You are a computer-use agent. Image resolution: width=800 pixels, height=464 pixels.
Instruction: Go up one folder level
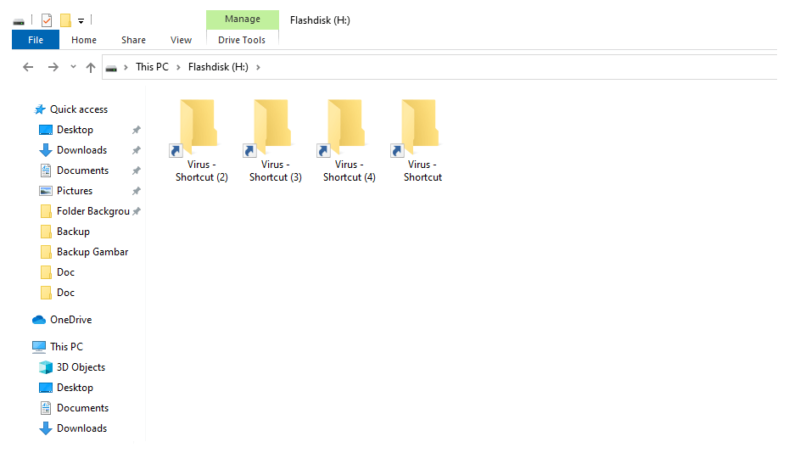pyautogui.click(x=91, y=67)
